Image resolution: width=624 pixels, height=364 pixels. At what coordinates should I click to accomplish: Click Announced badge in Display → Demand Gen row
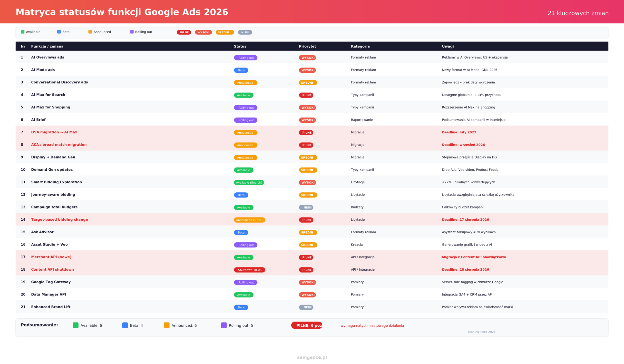click(x=246, y=158)
